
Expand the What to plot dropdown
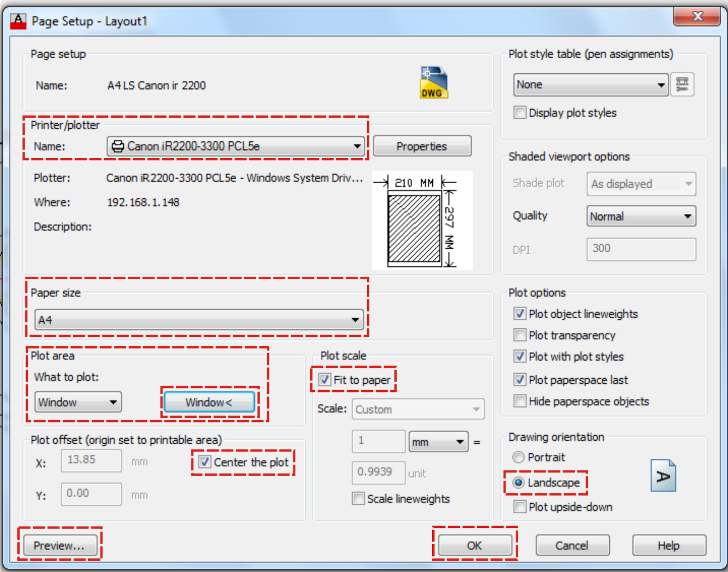point(78,402)
